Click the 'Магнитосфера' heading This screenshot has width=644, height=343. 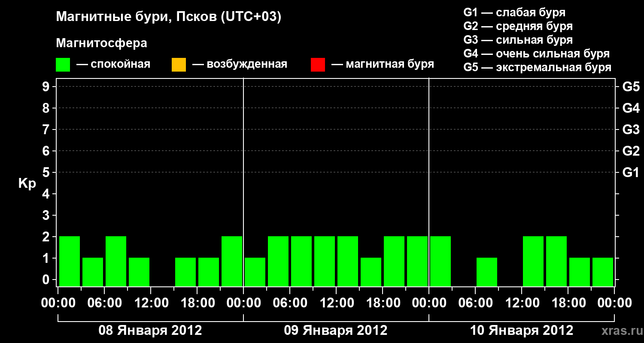(x=102, y=43)
